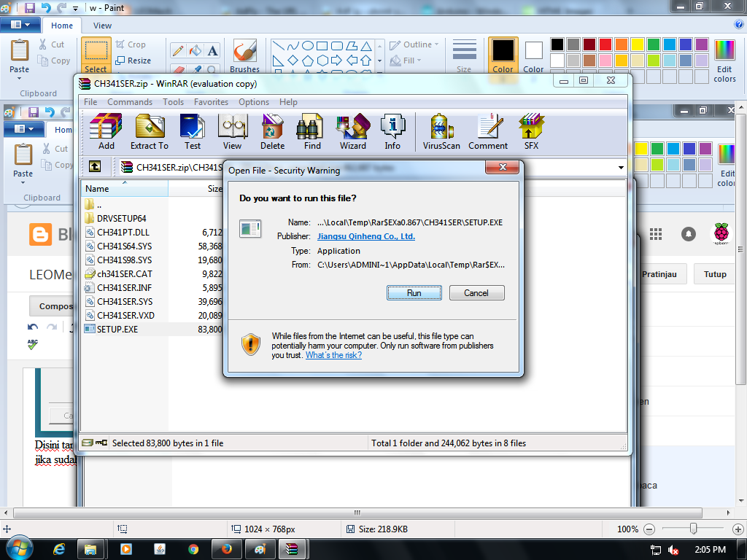Open the File menu in WinRAR

(90, 102)
